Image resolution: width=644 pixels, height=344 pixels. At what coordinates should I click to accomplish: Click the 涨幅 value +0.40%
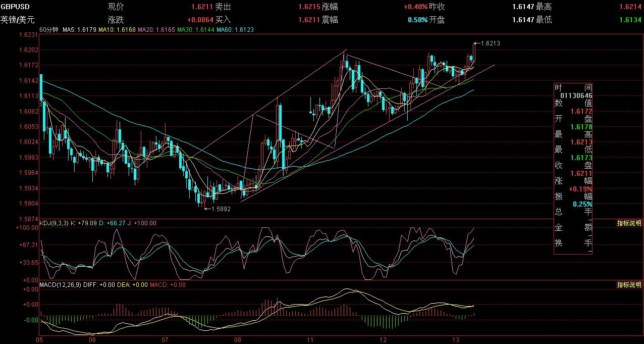click(x=415, y=8)
